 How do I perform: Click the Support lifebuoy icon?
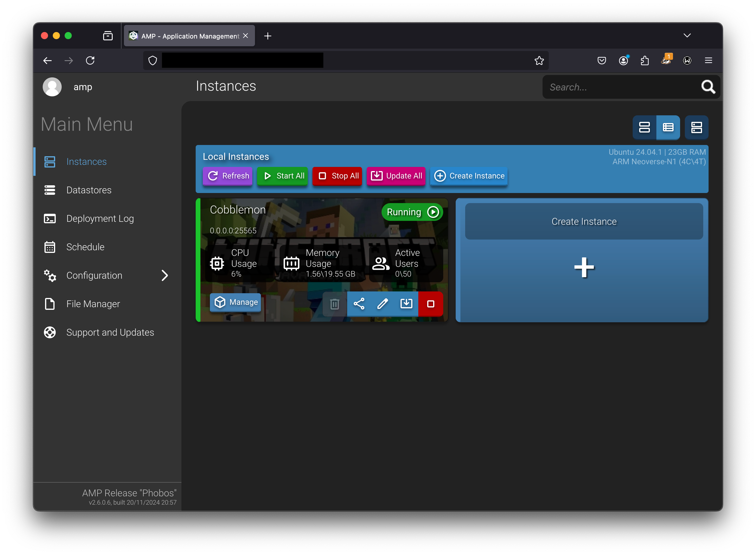click(x=50, y=332)
